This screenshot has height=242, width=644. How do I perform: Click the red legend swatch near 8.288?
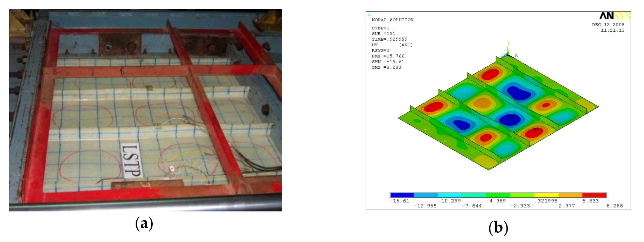594,195
